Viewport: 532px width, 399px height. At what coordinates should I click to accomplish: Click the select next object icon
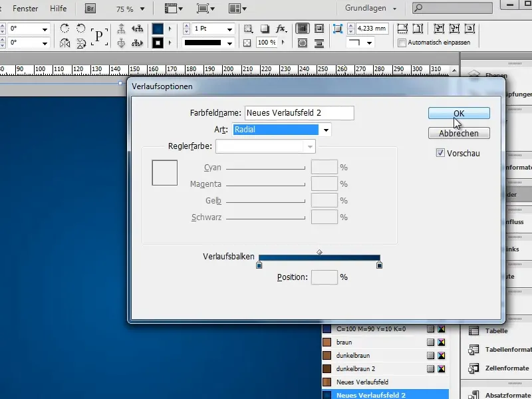[x=137, y=43]
